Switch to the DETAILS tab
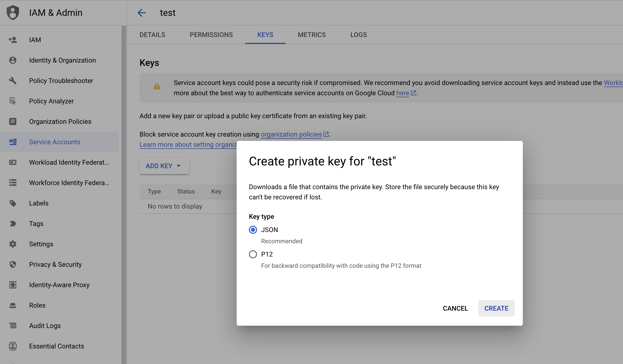 [x=152, y=35]
